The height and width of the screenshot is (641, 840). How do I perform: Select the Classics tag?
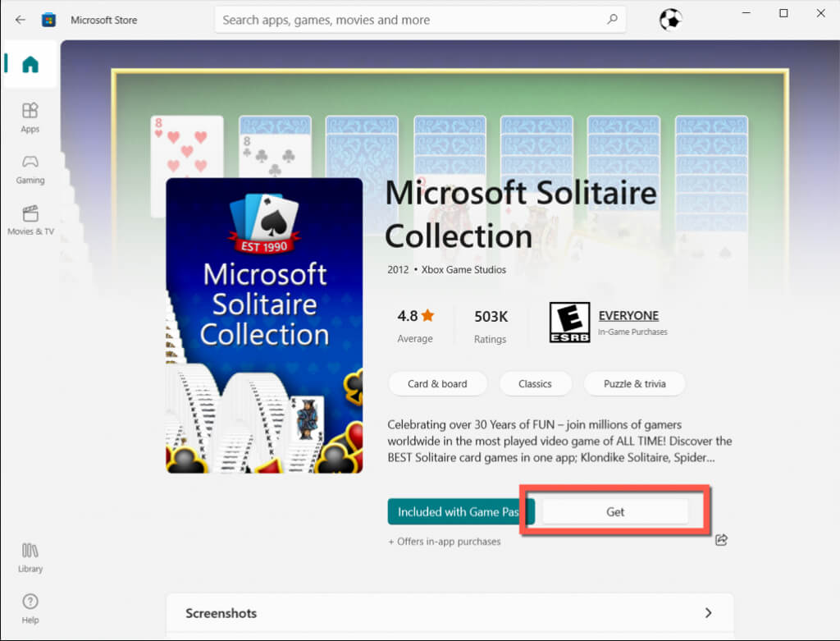[x=535, y=384]
